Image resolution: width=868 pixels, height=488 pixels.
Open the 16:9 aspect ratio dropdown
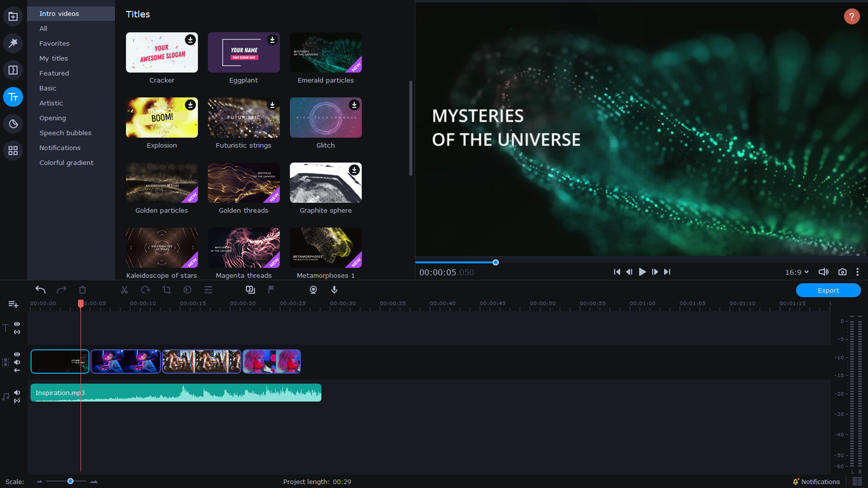pyautogui.click(x=796, y=272)
